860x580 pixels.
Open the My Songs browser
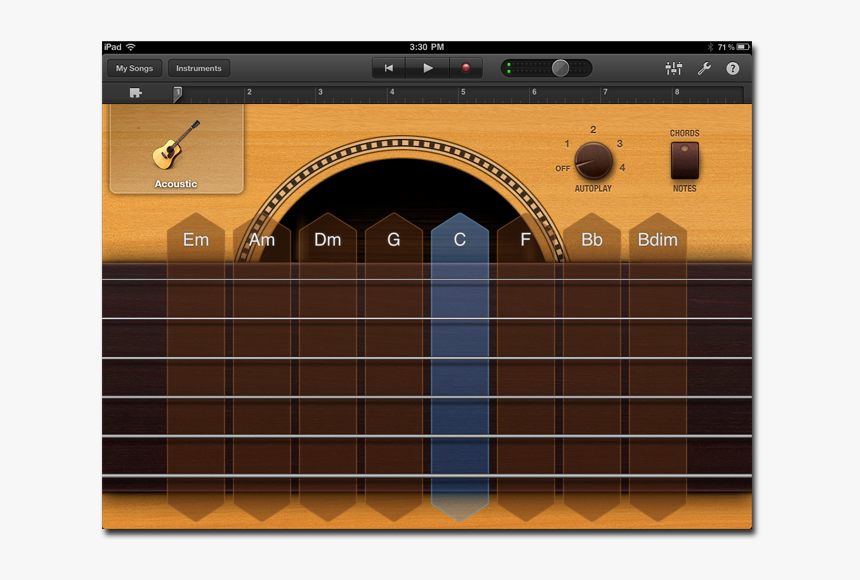click(x=134, y=68)
